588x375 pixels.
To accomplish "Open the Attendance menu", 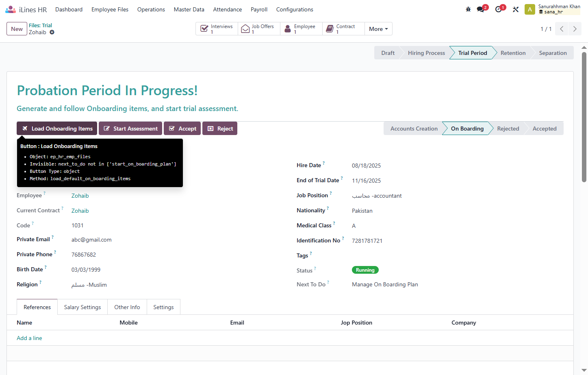I will click(x=228, y=9).
